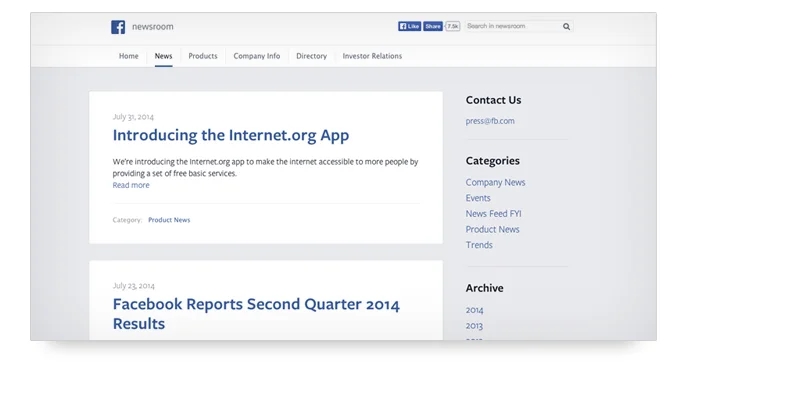Image resolution: width=800 pixels, height=404 pixels.
Task: Click the Contact Us heading
Action: [493, 100]
